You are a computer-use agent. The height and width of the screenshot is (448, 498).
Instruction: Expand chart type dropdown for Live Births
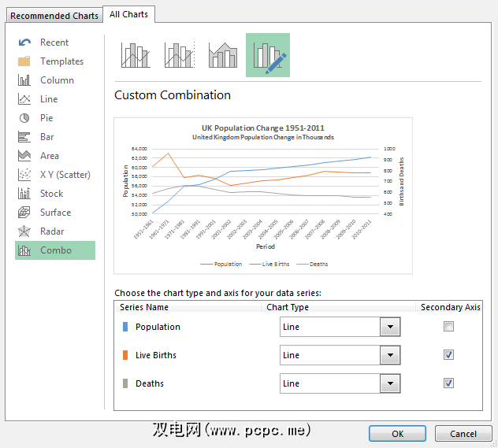(390, 356)
